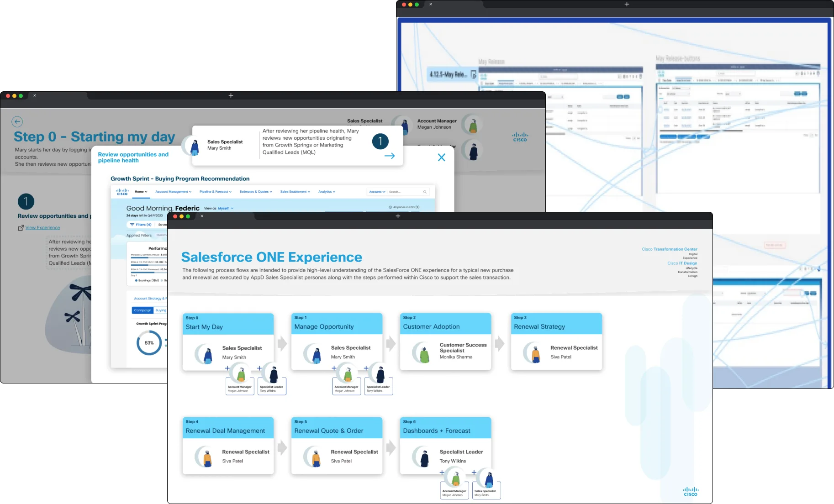Viewport: 834px width, 504px height.
Task: Expand the Estimates & Quotes dropdown
Action: point(256,192)
